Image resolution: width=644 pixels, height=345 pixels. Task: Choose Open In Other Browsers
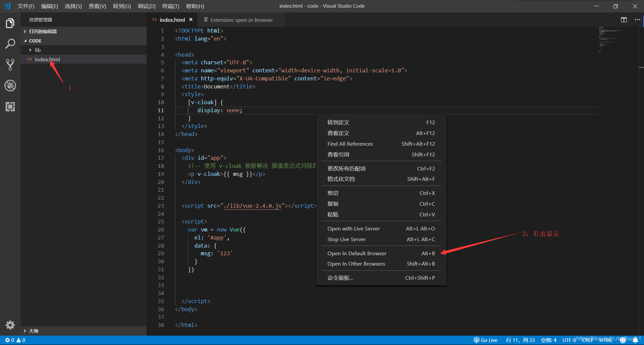pyautogui.click(x=381, y=264)
